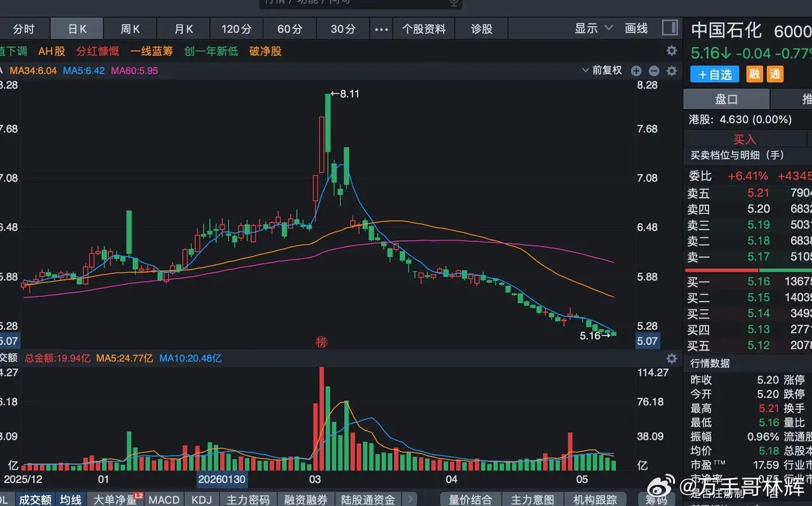Click the 卖五 5.21 ask row
This screenshot has width=812, height=506.
point(749,193)
